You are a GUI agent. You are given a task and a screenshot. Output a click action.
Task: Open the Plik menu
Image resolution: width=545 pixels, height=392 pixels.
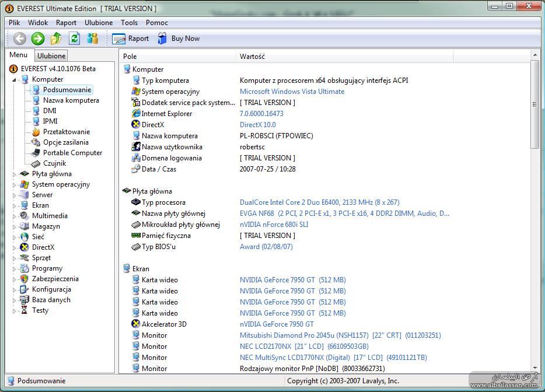(14, 23)
